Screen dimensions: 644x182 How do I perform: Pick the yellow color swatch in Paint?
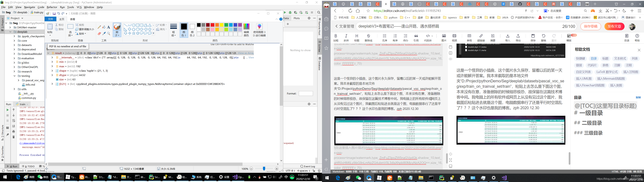(x=222, y=25)
